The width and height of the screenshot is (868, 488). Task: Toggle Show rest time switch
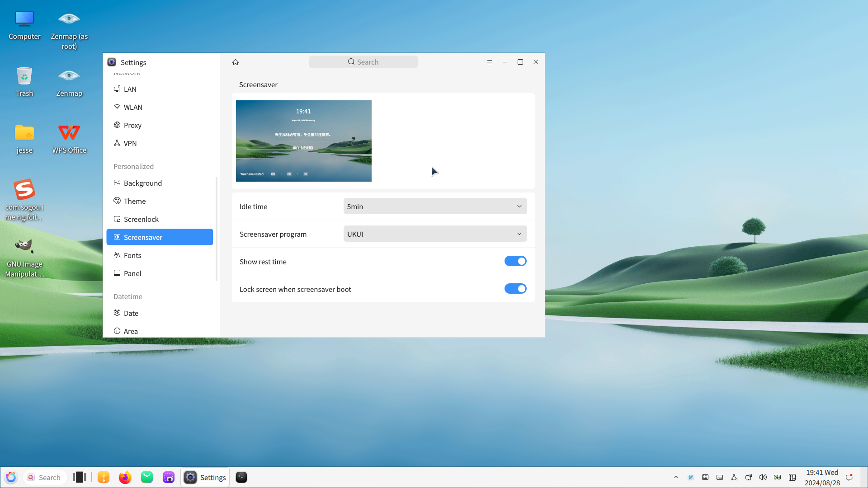pos(515,261)
